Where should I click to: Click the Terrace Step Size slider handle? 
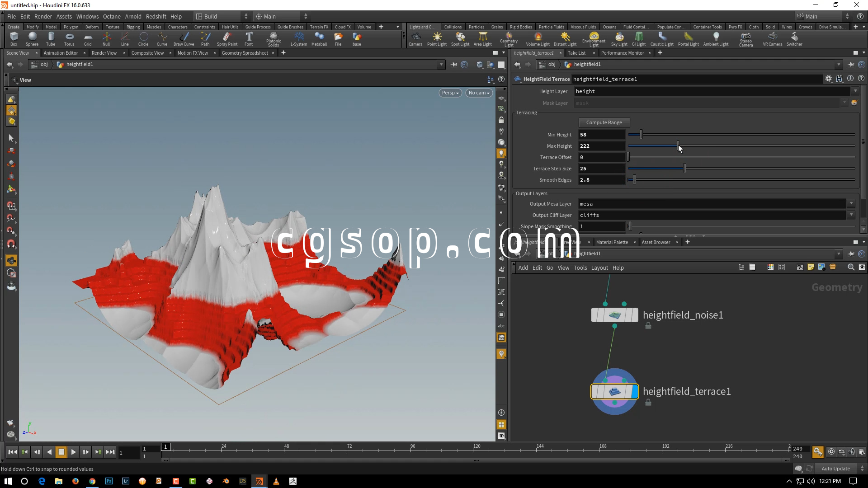(684, 169)
